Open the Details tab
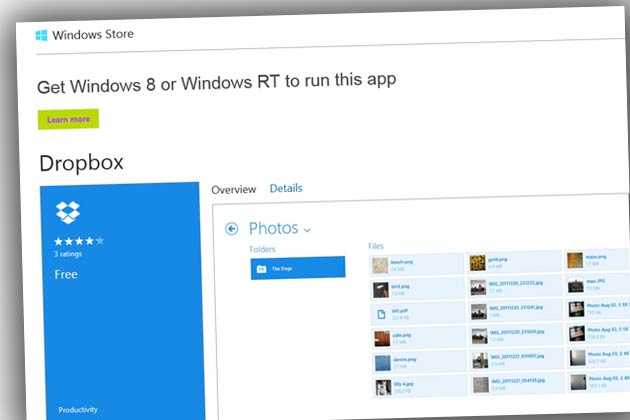 tap(286, 188)
